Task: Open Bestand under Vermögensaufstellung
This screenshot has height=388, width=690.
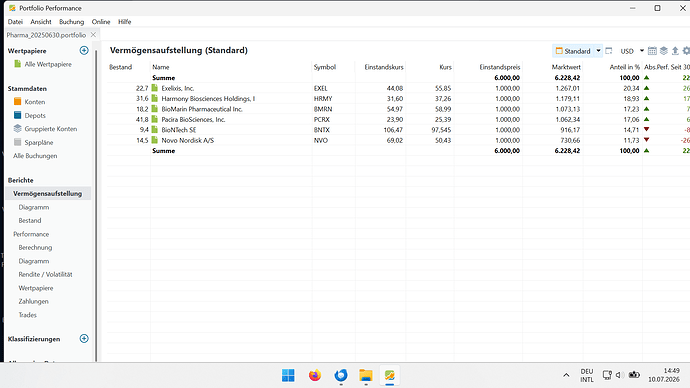Action: click(x=30, y=220)
